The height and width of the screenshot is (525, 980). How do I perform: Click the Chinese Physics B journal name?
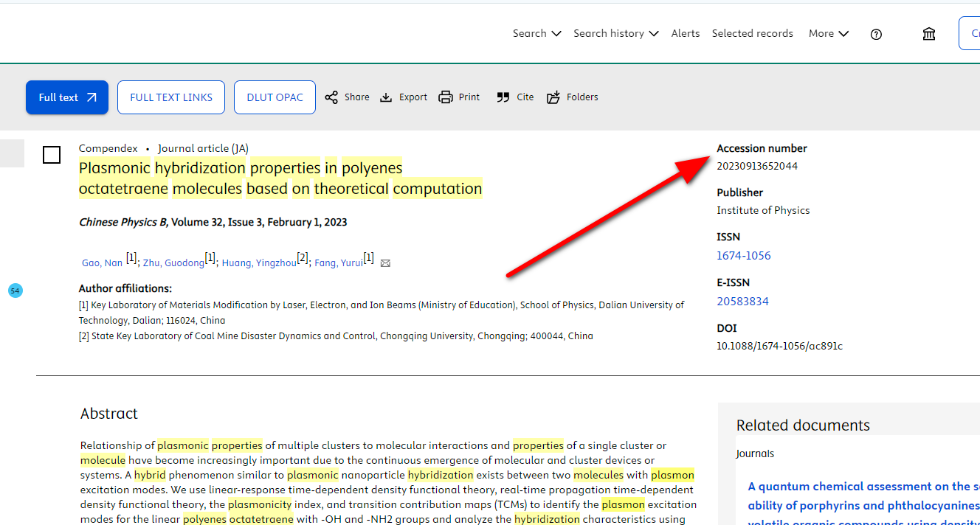123,222
